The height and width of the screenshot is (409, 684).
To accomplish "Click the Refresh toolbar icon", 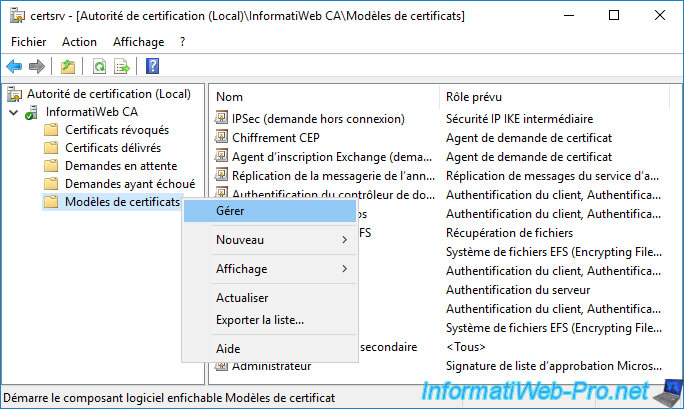I will pos(99,66).
